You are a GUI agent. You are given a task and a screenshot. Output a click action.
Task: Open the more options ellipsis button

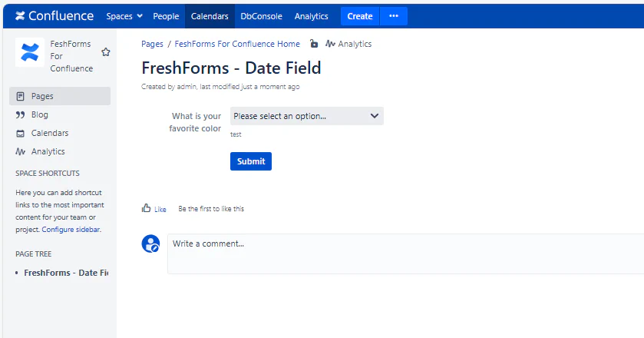coord(394,16)
